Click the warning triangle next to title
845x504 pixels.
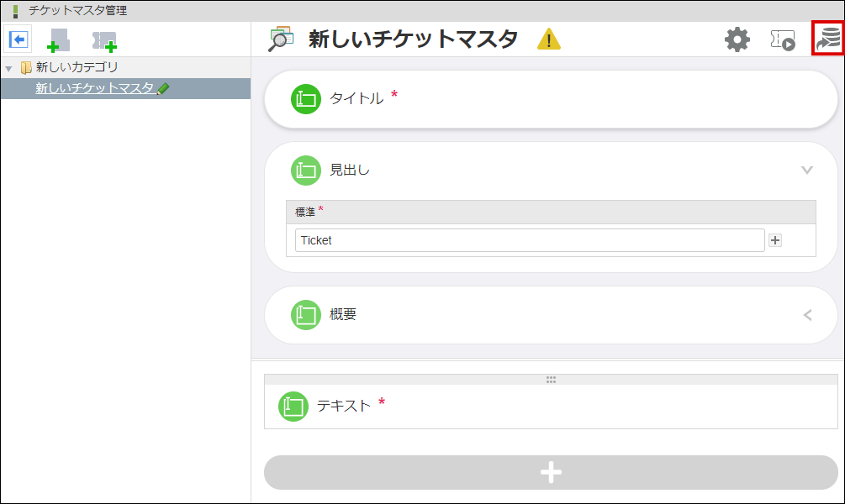[547, 38]
